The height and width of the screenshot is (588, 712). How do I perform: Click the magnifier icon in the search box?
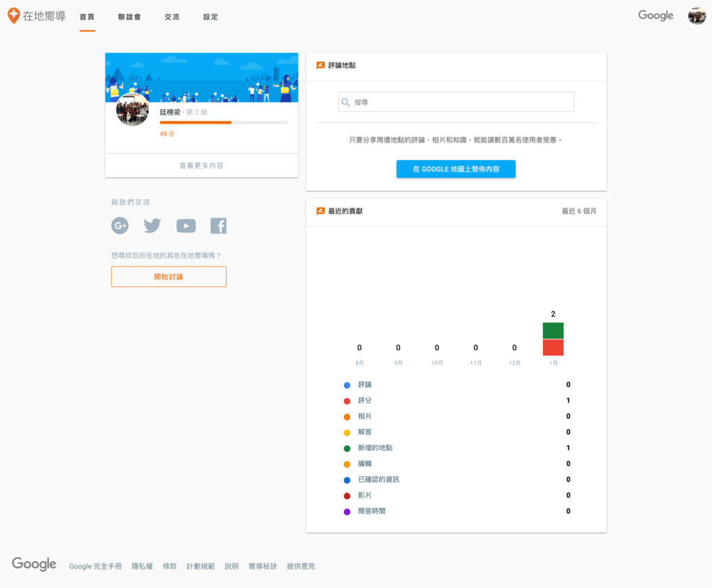(346, 103)
